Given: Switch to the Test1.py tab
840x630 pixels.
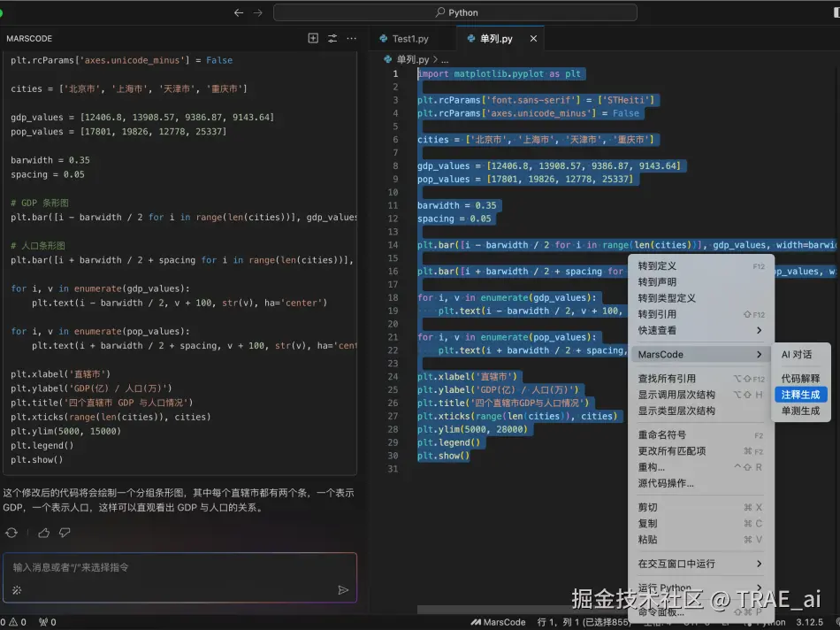Looking at the screenshot, I should [x=411, y=38].
